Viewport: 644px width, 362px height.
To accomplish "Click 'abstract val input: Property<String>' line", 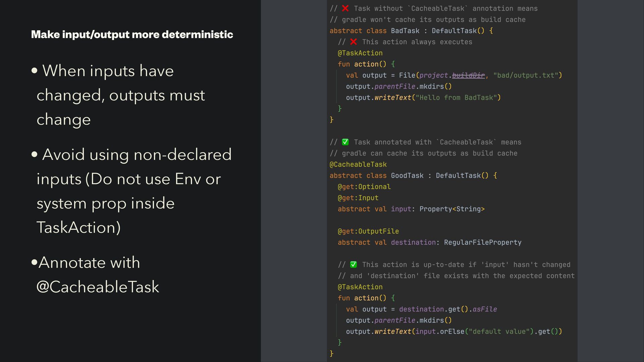I will 411,209.
